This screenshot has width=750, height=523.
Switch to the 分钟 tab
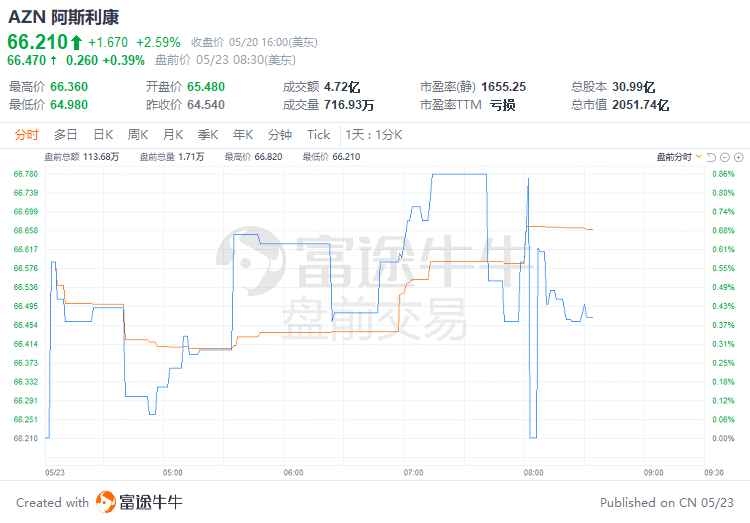click(x=280, y=135)
